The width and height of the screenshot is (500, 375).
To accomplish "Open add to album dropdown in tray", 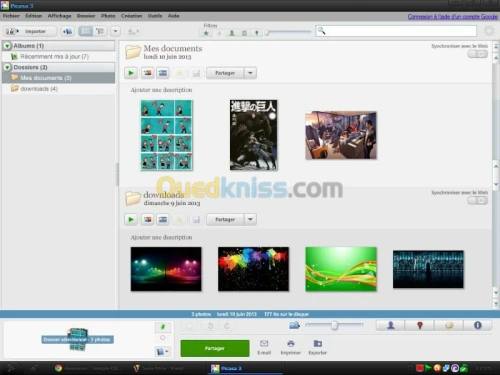I will (x=163, y=351).
